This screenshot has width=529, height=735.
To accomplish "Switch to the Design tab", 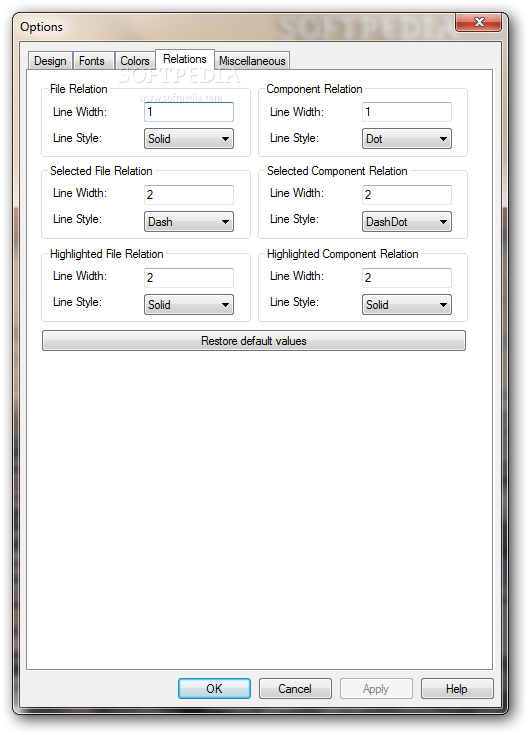I will point(50,61).
